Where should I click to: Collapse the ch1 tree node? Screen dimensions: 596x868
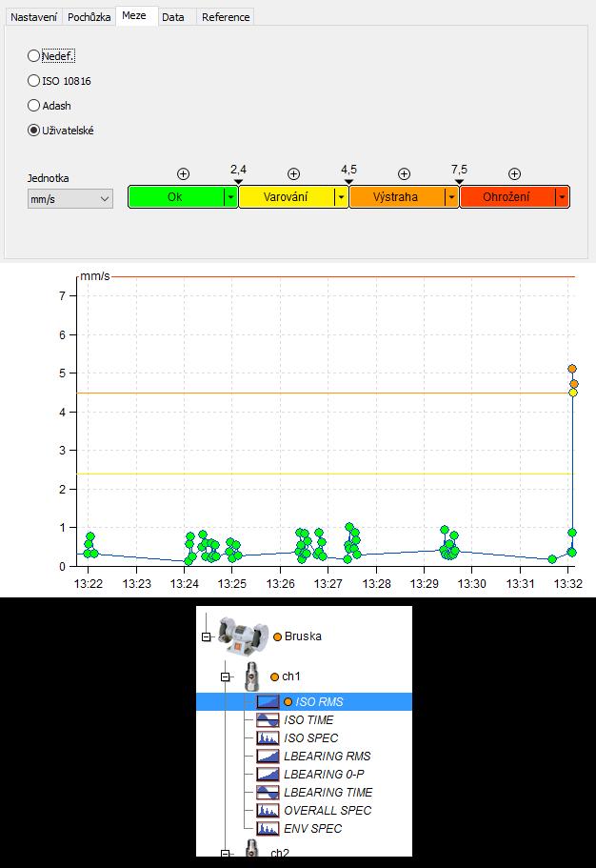tap(226, 676)
